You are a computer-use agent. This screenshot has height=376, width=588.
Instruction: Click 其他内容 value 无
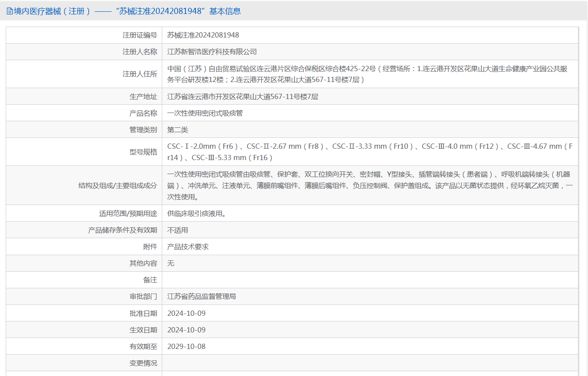tap(171, 263)
